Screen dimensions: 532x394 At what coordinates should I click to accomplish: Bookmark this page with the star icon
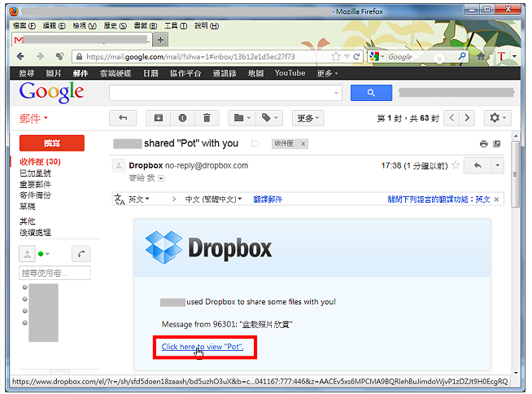pos(336,56)
